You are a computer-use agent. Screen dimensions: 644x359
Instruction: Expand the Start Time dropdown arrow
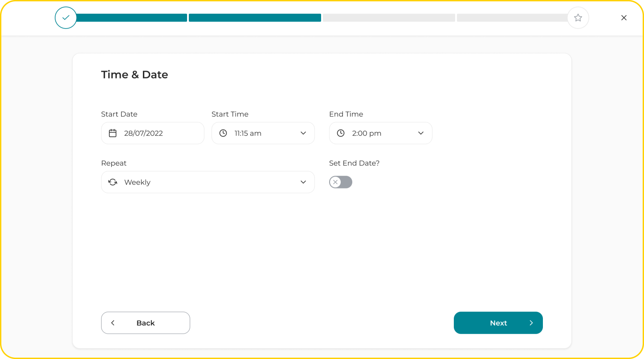(303, 133)
